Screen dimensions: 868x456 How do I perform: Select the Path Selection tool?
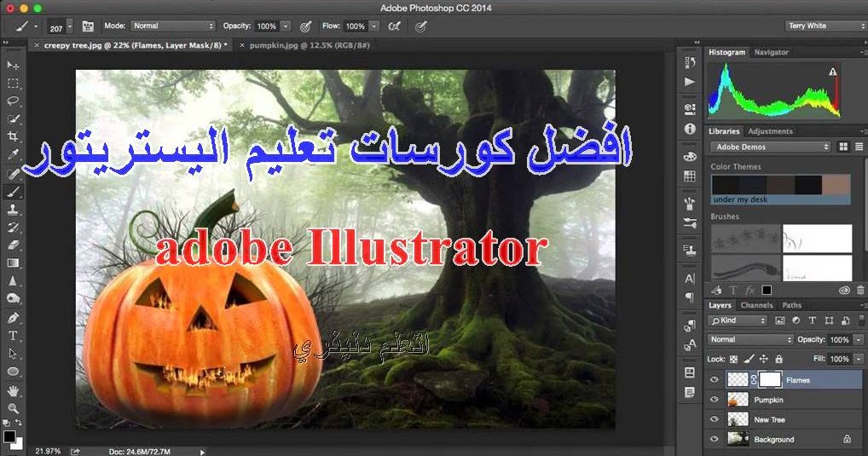(x=13, y=354)
